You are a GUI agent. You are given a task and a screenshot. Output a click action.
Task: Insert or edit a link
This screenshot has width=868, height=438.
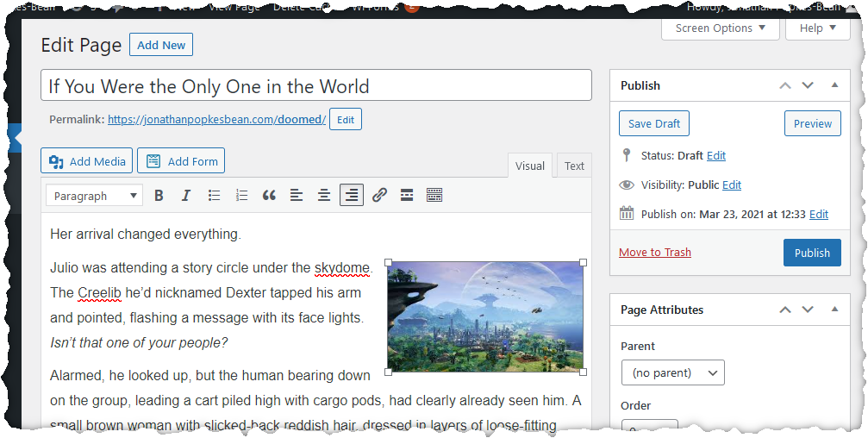pos(379,196)
